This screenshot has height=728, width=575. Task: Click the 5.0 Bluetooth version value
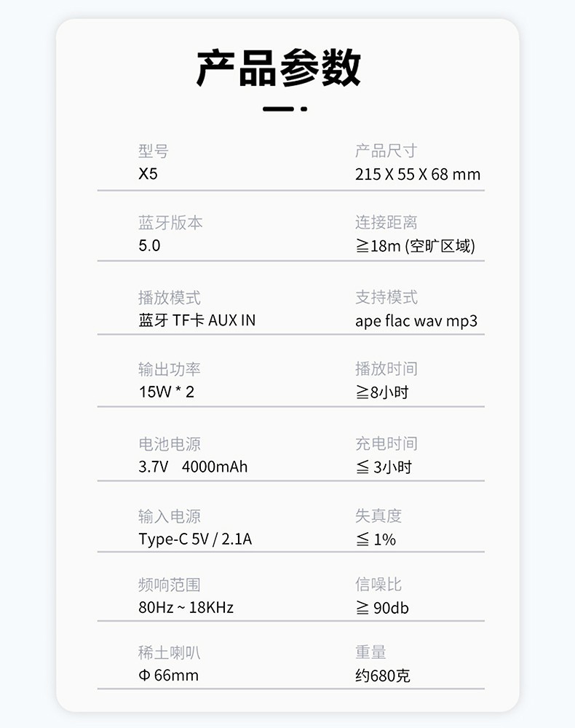click(x=149, y=246)
